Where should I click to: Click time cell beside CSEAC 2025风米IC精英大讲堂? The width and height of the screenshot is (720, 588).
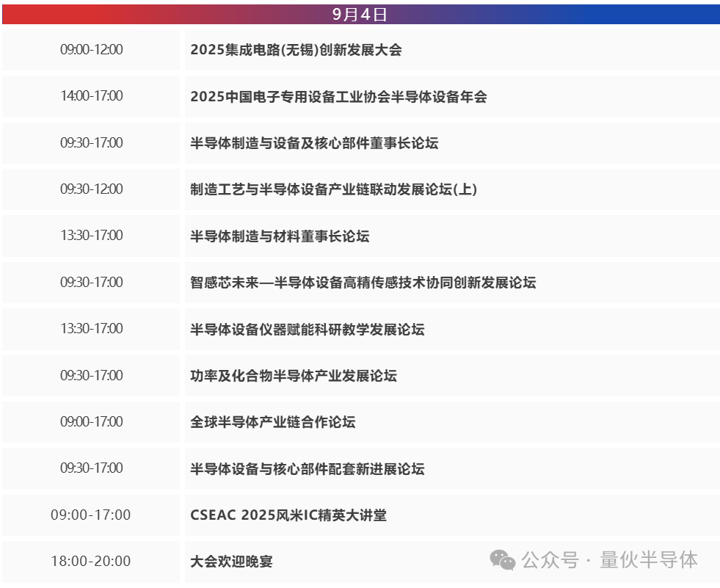[90, 515]
